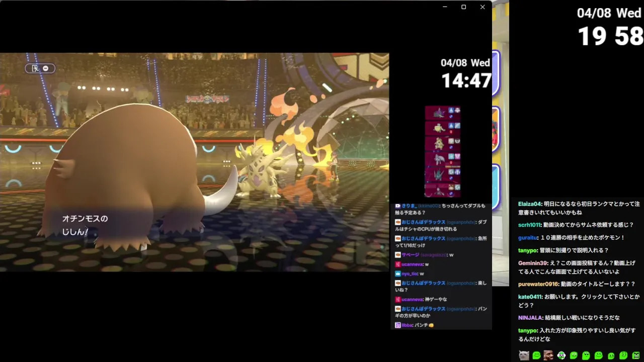Close the inner stream window

pos(482,7)
